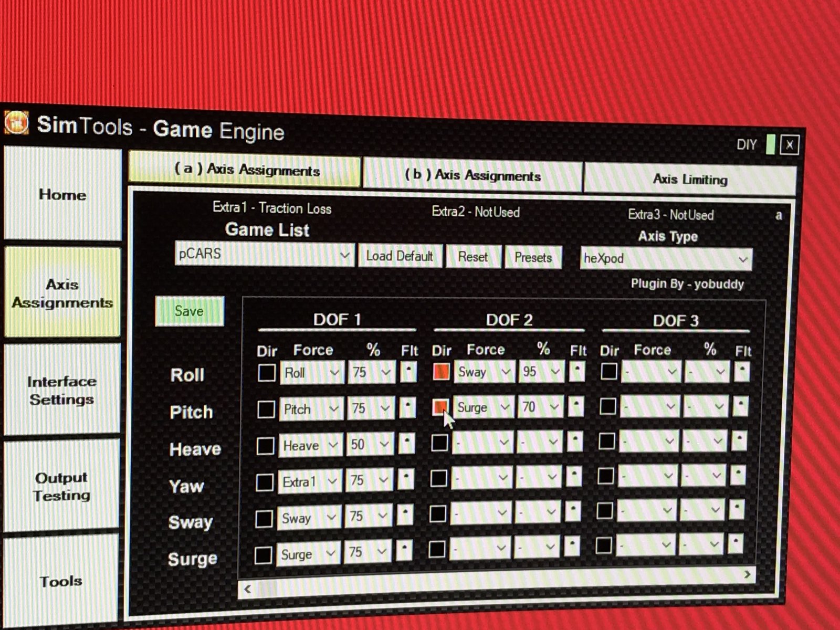Click the Load Default button
The image size is (840, 630).
[400, 256]
